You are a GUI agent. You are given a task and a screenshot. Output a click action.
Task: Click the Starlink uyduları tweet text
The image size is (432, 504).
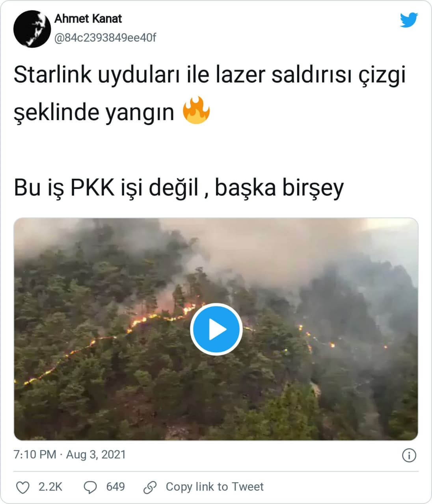click(x=210, y=75)
